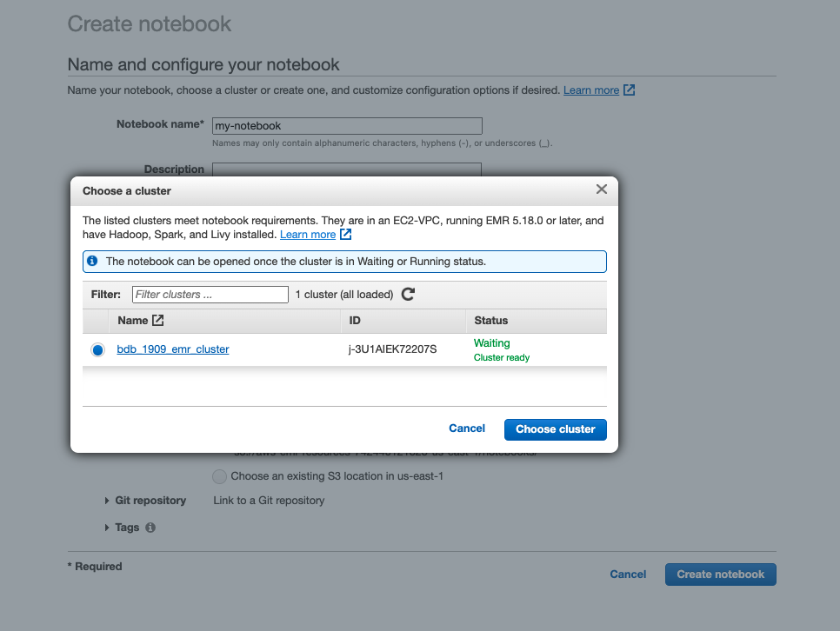Click external link icon beside top Learn more
The width and height of the screenshot is (840, 631).
[630, 90]
